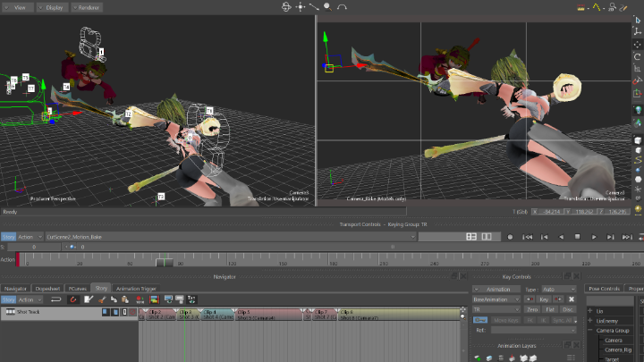
Task: Click the Stop transport button
Action: tap(577, 237)
